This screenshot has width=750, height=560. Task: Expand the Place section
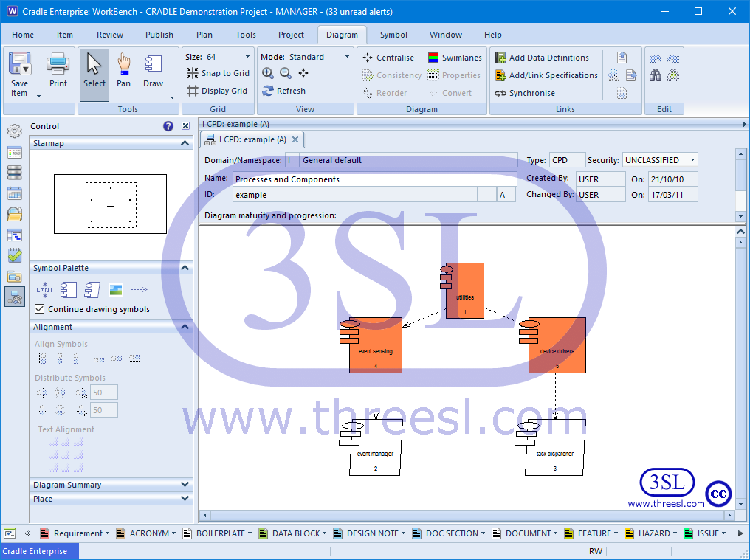[185, 498]
